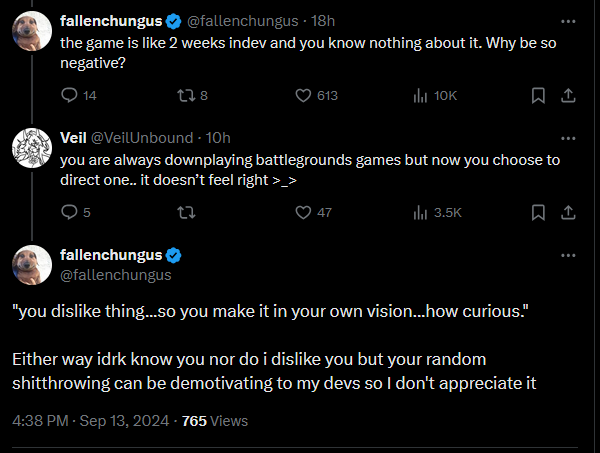Open the @fallenchungus handle in main tweet

pos(115,275)
